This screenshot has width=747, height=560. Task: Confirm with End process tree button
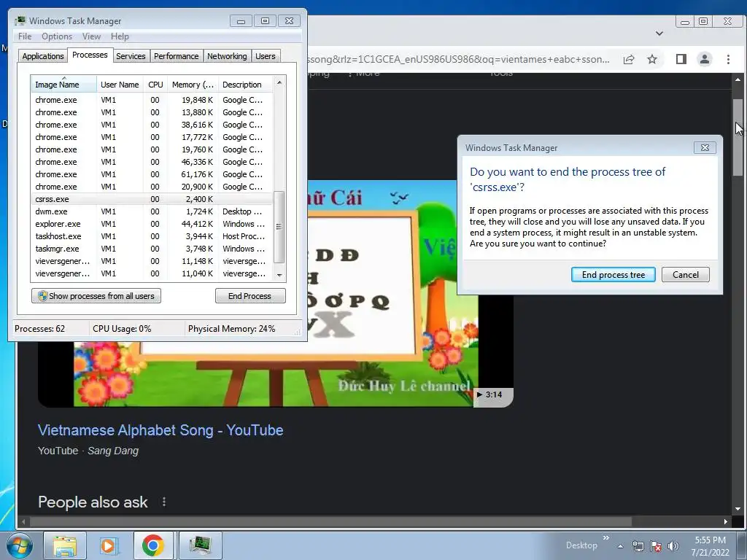coord(613,275)
